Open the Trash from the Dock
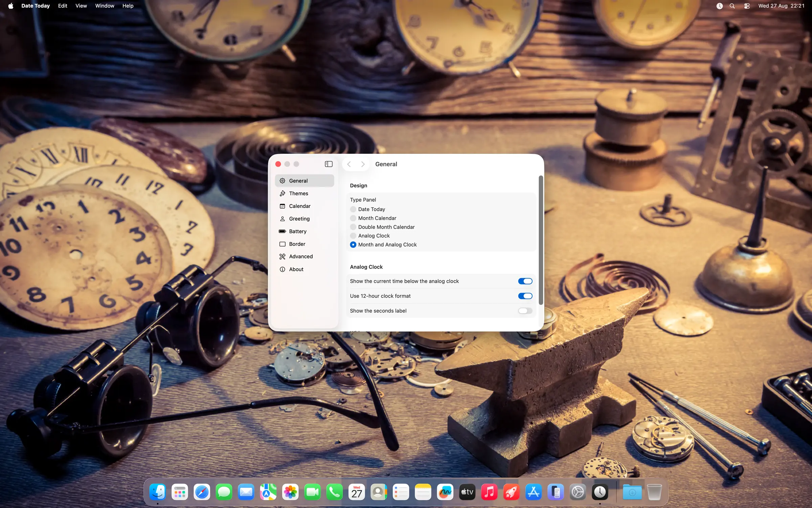812x508 pixels. point(654,492)
